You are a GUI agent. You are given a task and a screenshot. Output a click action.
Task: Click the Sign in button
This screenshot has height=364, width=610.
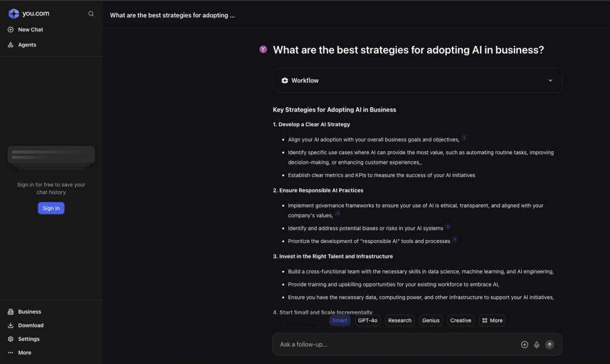[x=51, y=208]
